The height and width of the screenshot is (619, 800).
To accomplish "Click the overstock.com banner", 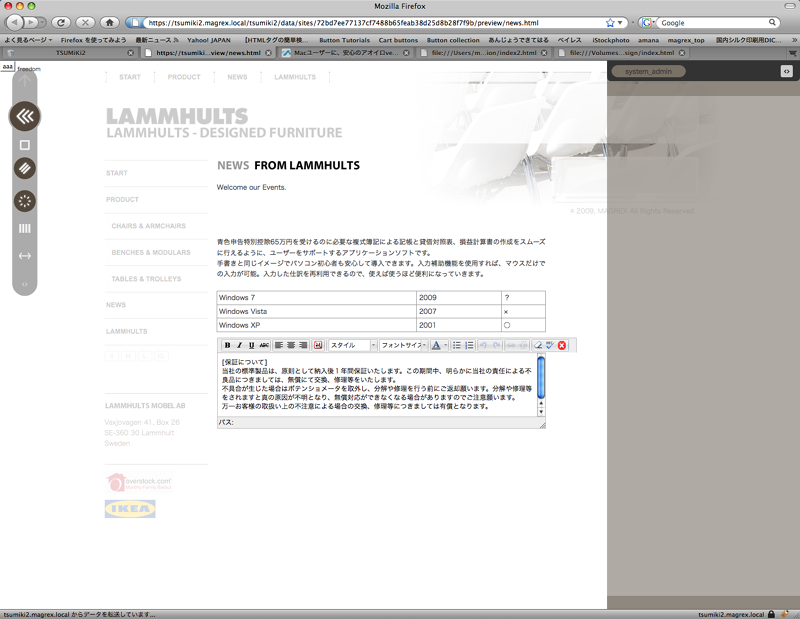I will pos(139,482).
